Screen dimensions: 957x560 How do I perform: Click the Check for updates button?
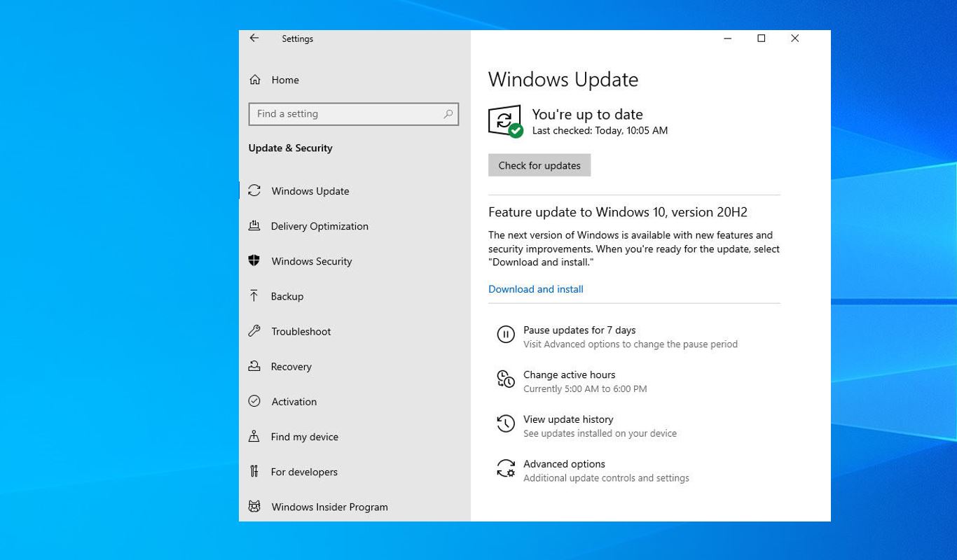coord(539,165)
